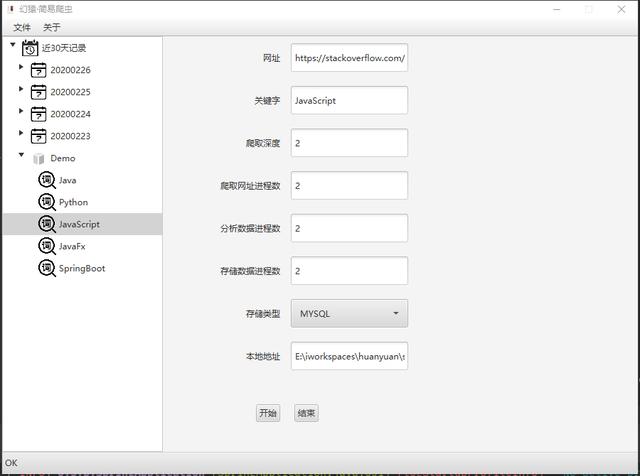
Task: Click the keyword search icon beside SpringBoot
Action: click(x=47, y=268)
